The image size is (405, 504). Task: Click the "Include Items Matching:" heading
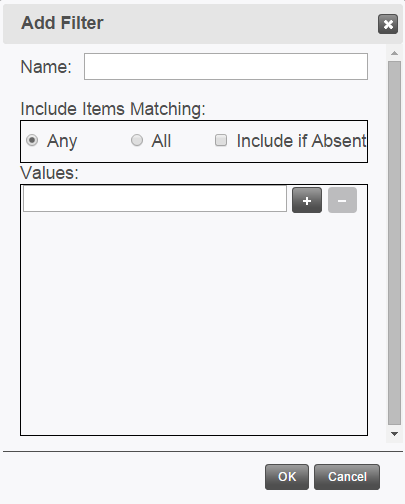click(113, 109)
